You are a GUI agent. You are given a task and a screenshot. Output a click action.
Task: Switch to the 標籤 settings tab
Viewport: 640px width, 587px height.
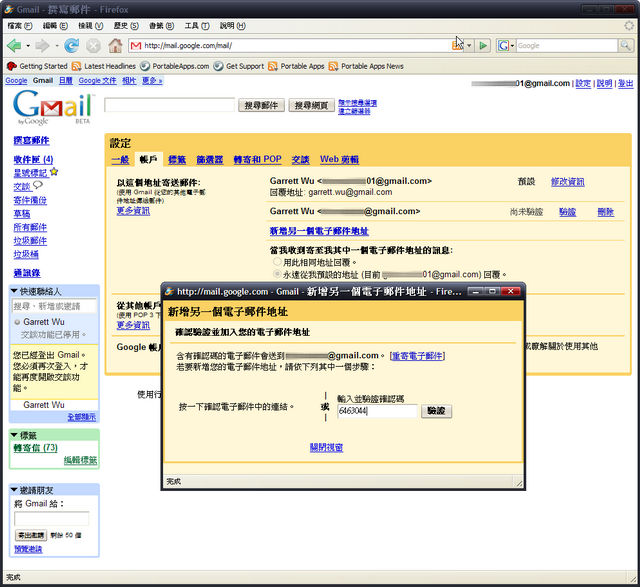point(177,160)
